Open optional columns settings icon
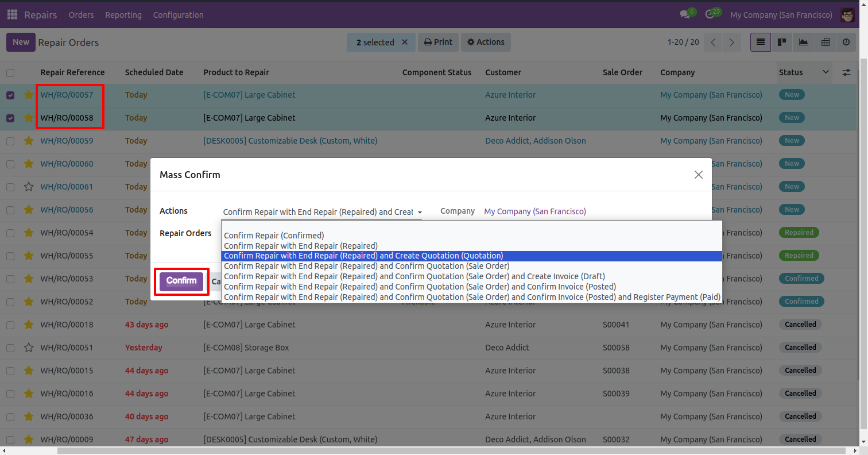This screenshot has width=868, height=455. (x=846, y=72)
